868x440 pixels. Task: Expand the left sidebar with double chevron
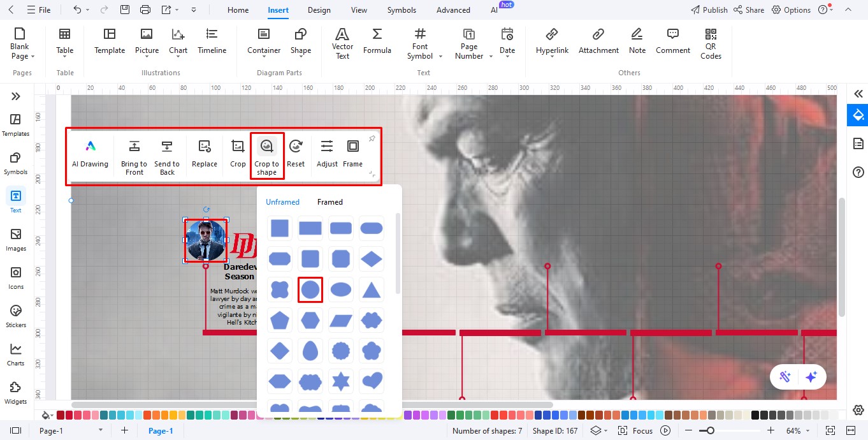[16, 96]
